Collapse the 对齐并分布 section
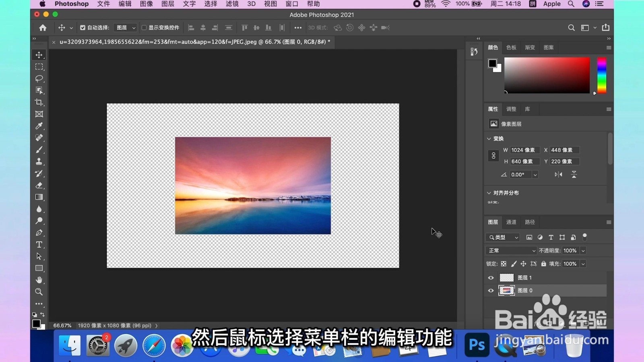644x362 pixels. coord(489,193)
